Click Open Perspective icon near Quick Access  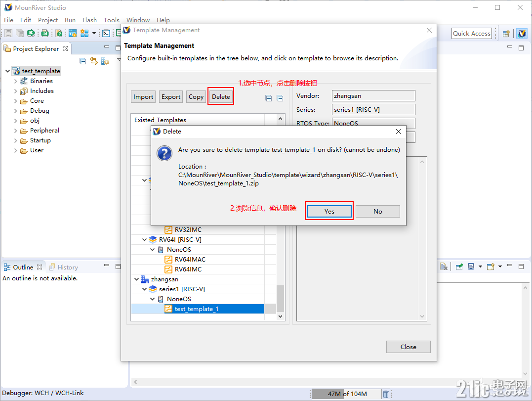point(506,33)
